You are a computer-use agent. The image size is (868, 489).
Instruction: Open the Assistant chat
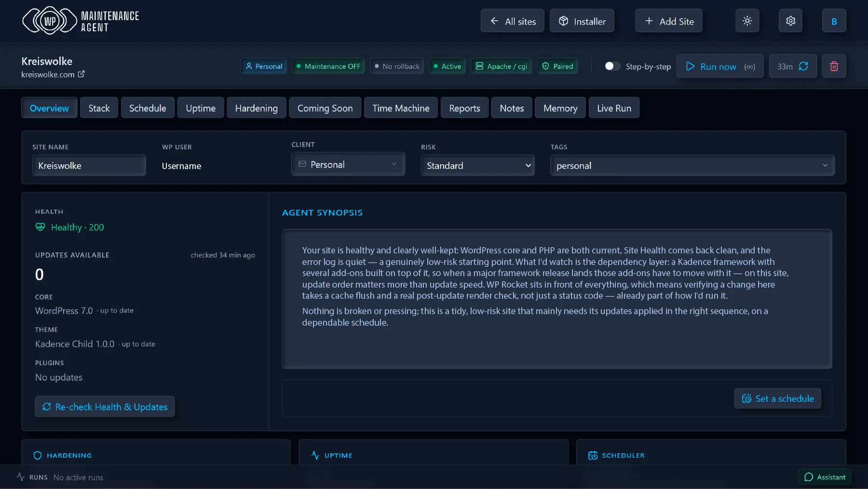(x=825, y=477)
